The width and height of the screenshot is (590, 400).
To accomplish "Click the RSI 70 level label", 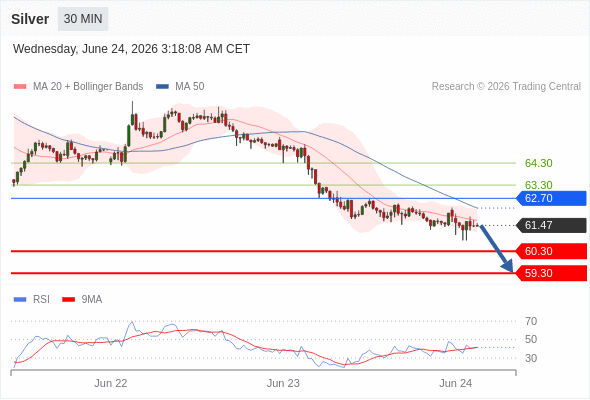I will 531,321.
